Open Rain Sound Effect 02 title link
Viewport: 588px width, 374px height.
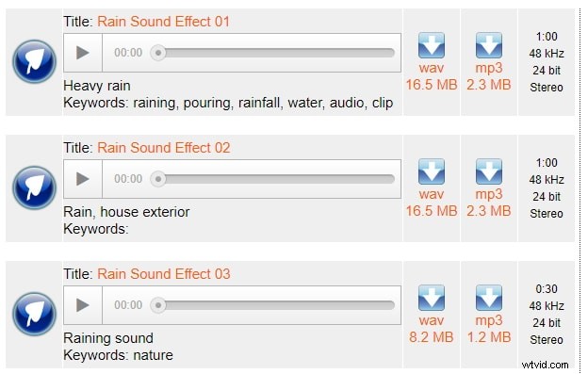pyautogui.click(x=164, y=148)
